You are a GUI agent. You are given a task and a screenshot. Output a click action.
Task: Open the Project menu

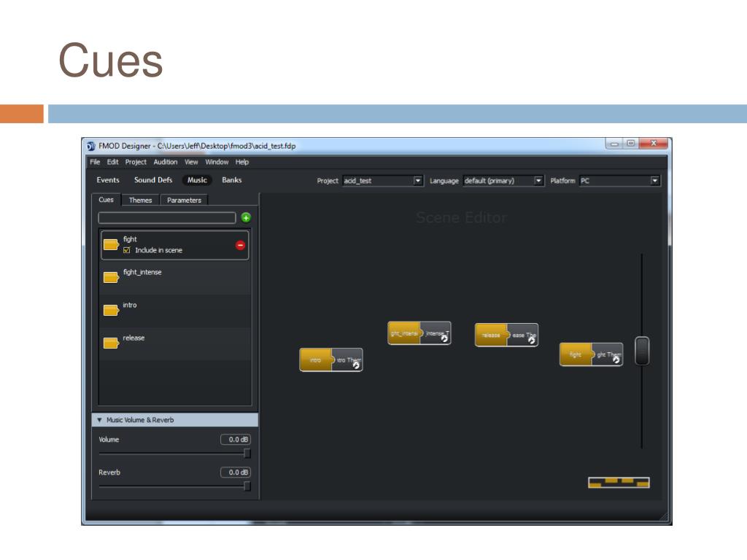coord(136,162)
